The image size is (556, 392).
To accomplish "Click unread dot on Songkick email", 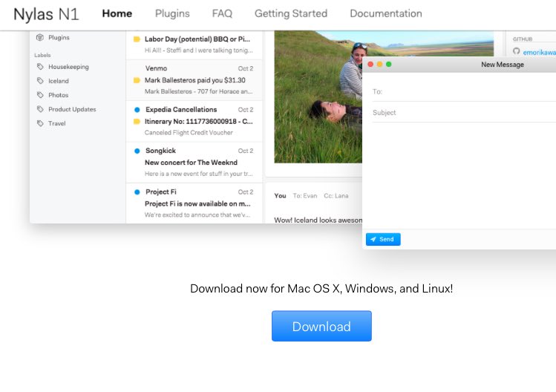I will (x=137, y=151).
